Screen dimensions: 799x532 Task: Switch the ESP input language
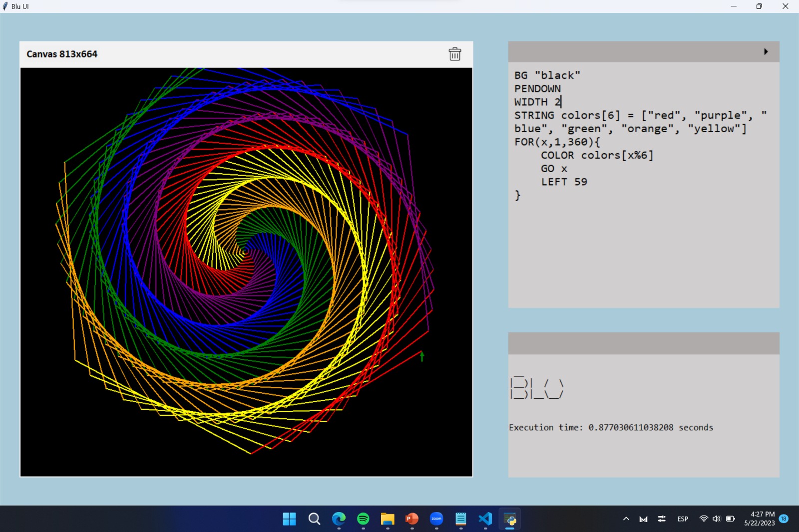click(683, 519)
